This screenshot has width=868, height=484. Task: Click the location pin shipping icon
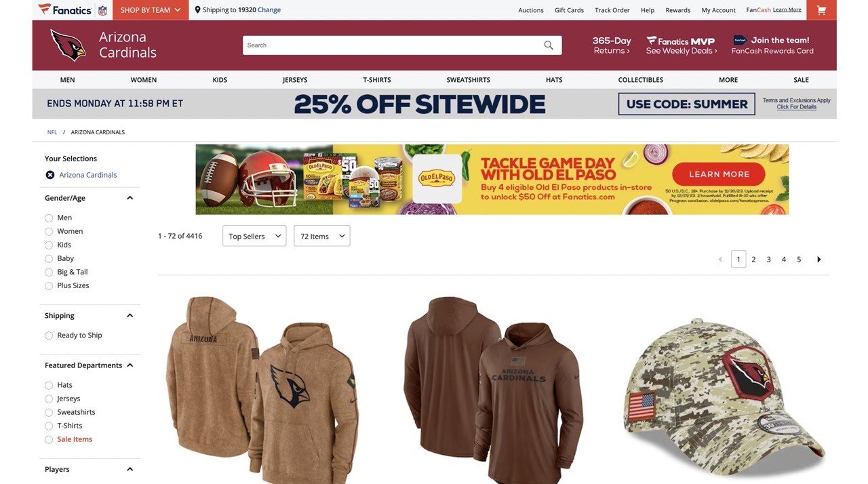coord(197,9)
